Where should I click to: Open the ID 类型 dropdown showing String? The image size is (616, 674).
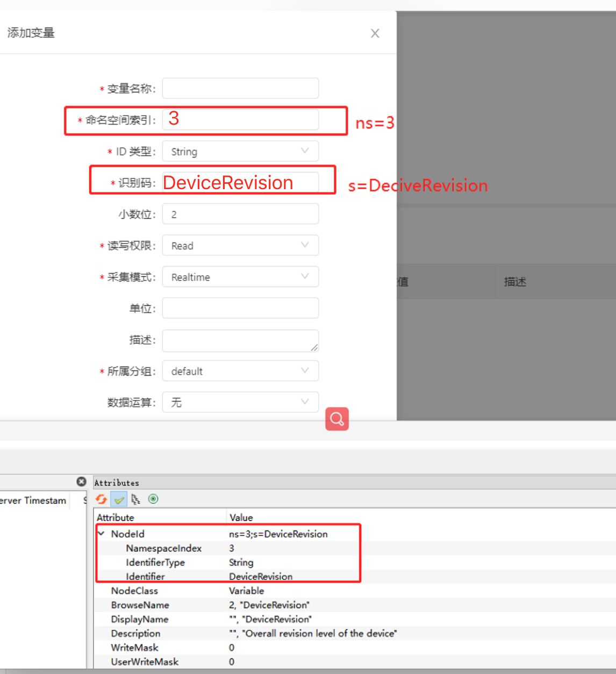240,151
